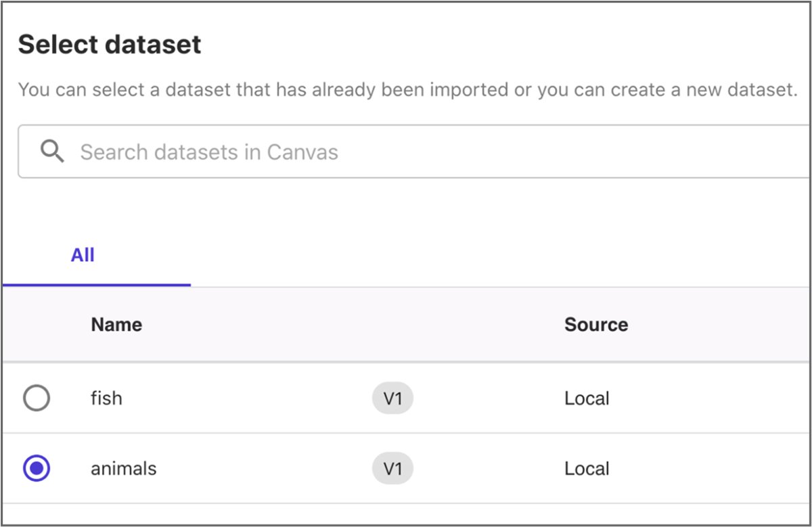Click the magnifying glass search icon

(51, 151)
